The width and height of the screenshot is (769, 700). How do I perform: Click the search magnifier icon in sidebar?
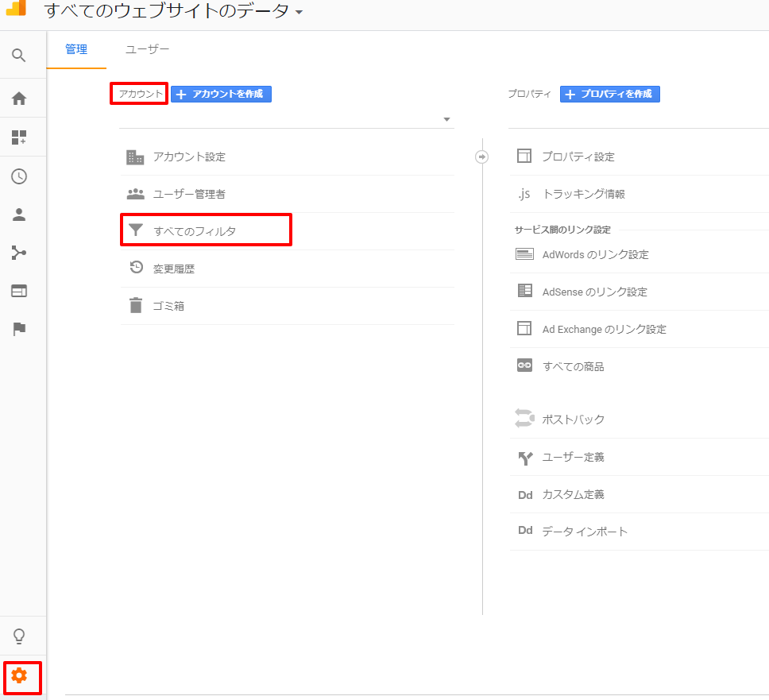pyautogui.click(x=19, y=56)
